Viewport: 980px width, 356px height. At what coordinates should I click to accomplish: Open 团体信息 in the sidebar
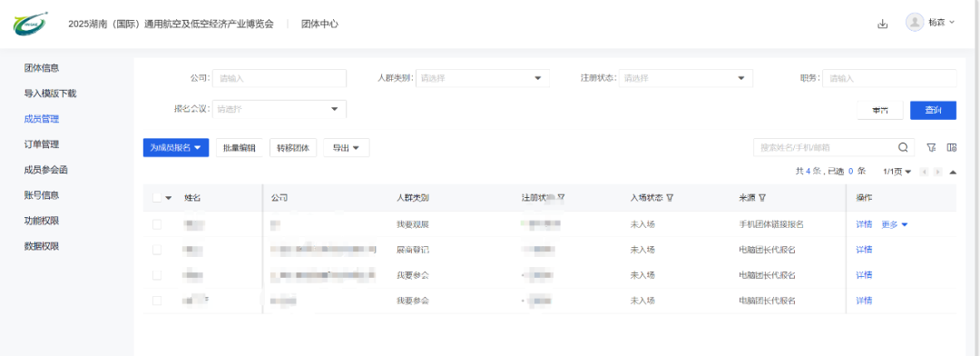(42, 67)
